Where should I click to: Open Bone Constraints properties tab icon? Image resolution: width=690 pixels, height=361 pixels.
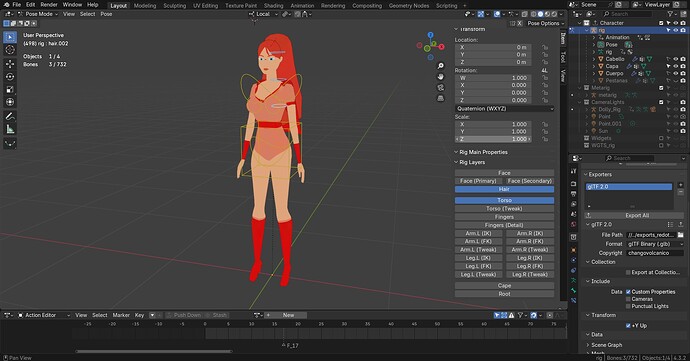tap(573, 300)
